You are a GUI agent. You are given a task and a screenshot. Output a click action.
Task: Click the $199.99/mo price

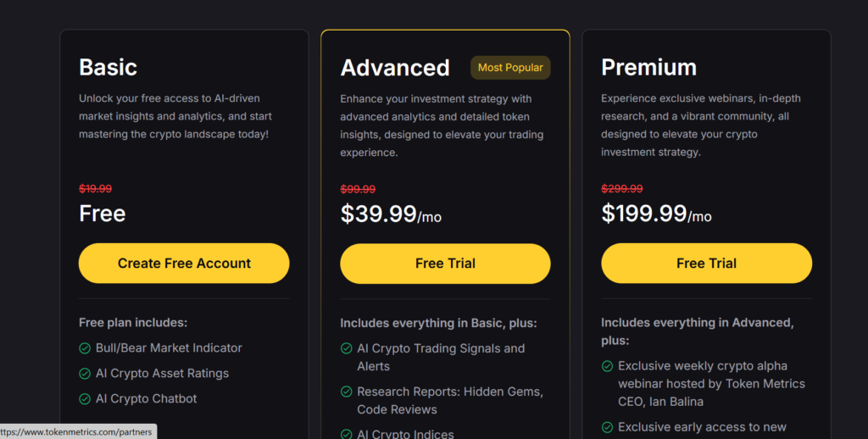tap(656, 214)
